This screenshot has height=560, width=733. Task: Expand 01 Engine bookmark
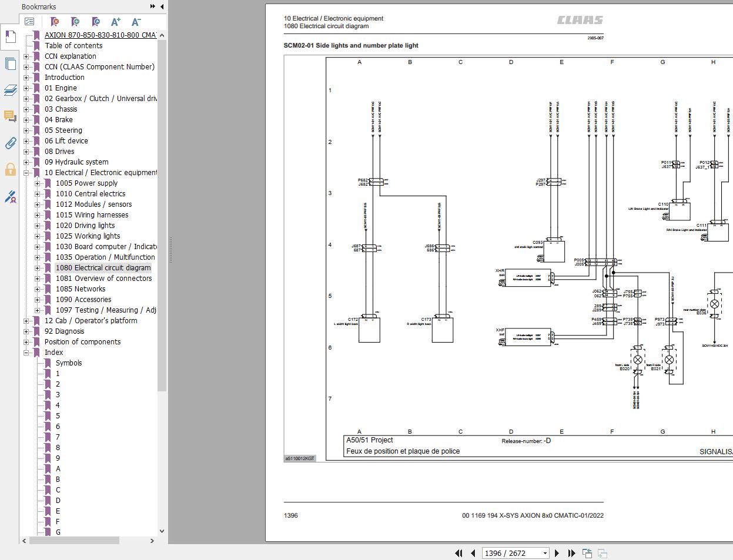click(26, 88)
